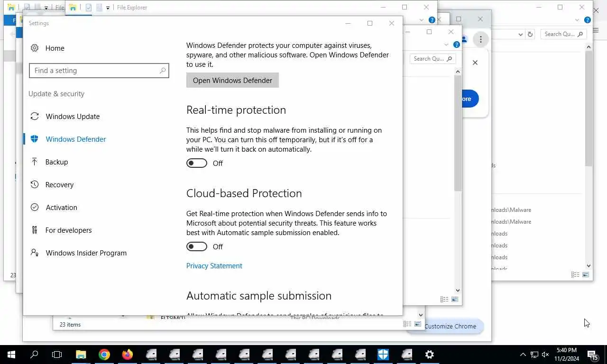The image size is (607, 364).
Task: Switch Malware-paths File Explorer to large icons view
Action: [x=586, y=275]
